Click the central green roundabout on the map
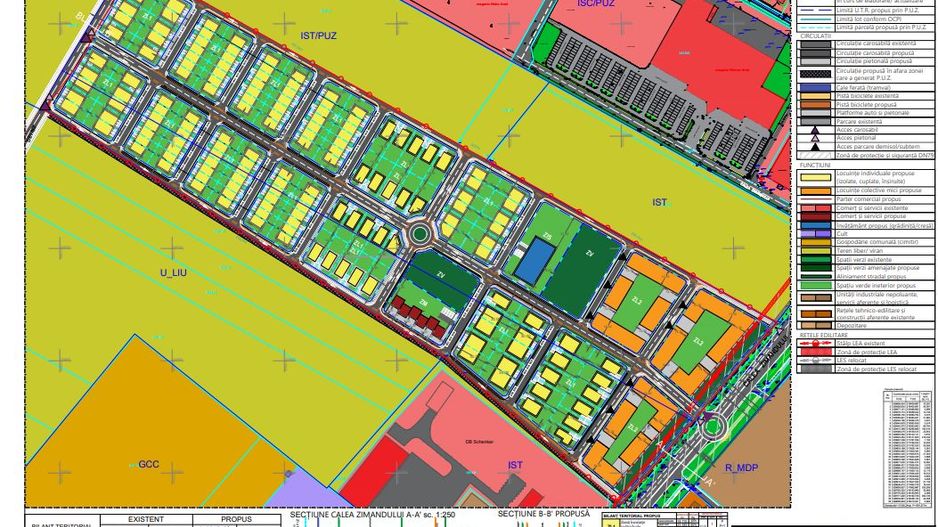Screen dimensions: 938x527 tap(420, 234)
